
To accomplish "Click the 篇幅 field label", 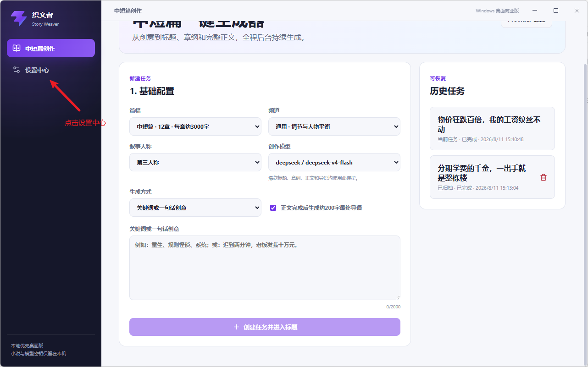I will click(x=135, y=110).
